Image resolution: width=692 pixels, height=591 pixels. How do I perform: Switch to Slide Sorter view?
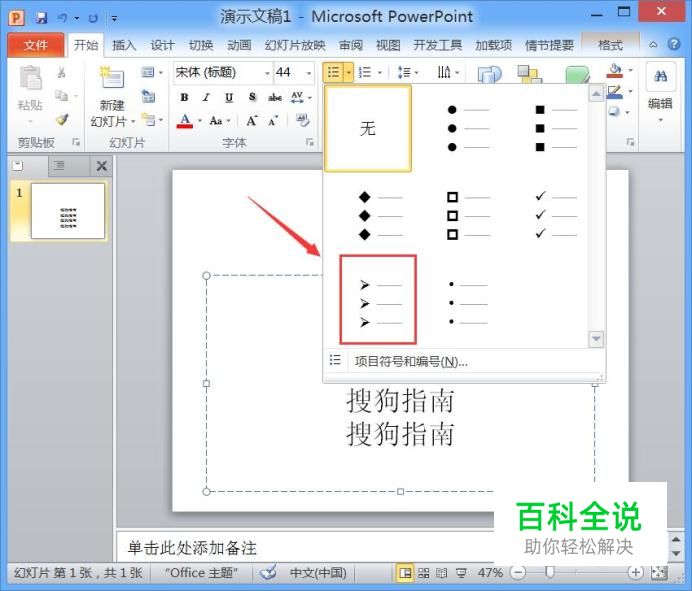tap(424, 573)
